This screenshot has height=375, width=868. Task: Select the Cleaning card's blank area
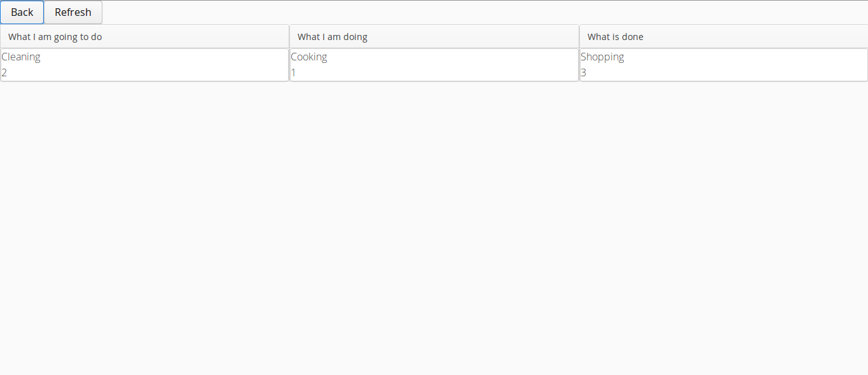click(x=165, y=65)
